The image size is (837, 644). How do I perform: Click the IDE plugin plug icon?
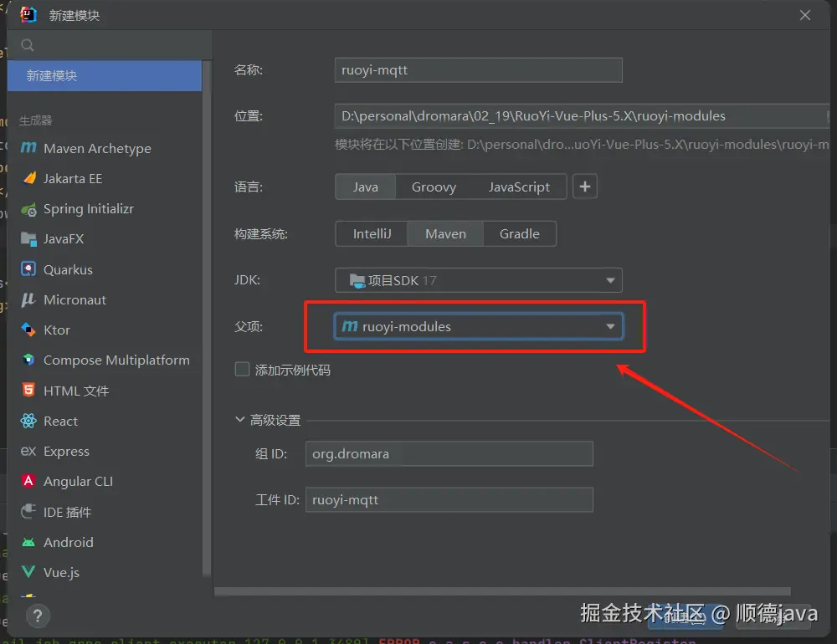point(28,511)
